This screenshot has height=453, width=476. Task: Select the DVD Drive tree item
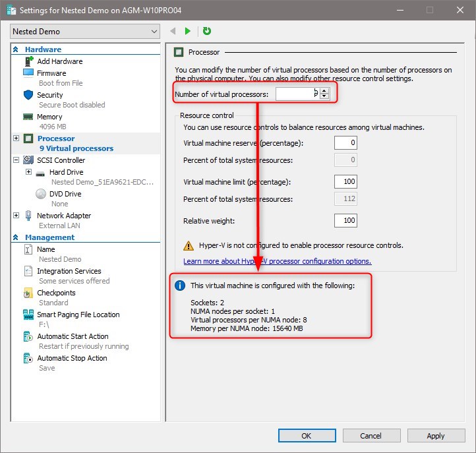point(65,194)
